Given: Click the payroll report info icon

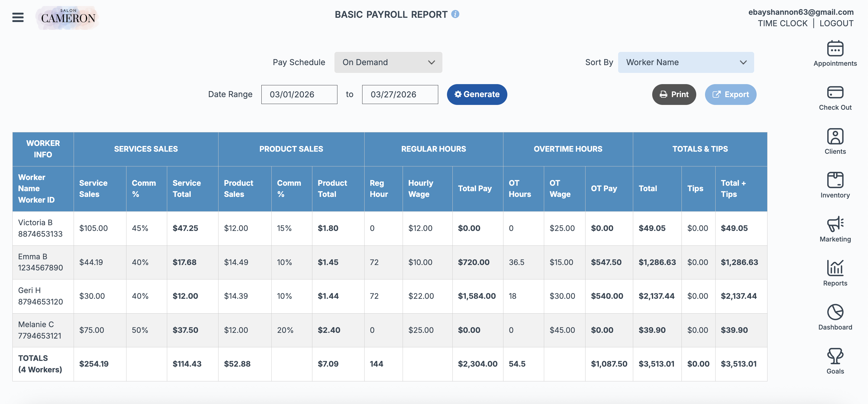Looking at the screenshot, I should pos(455,14).
